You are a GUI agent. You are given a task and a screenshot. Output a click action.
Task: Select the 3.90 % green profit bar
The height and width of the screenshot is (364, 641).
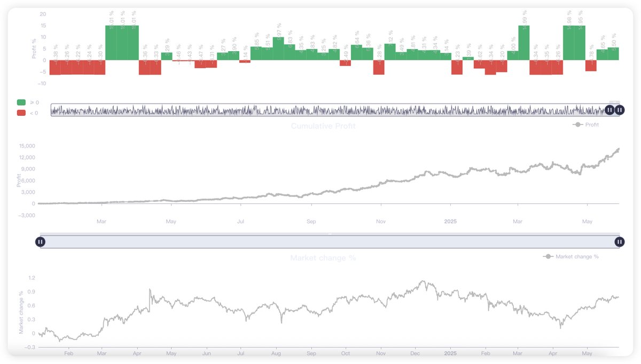point(233,56)
